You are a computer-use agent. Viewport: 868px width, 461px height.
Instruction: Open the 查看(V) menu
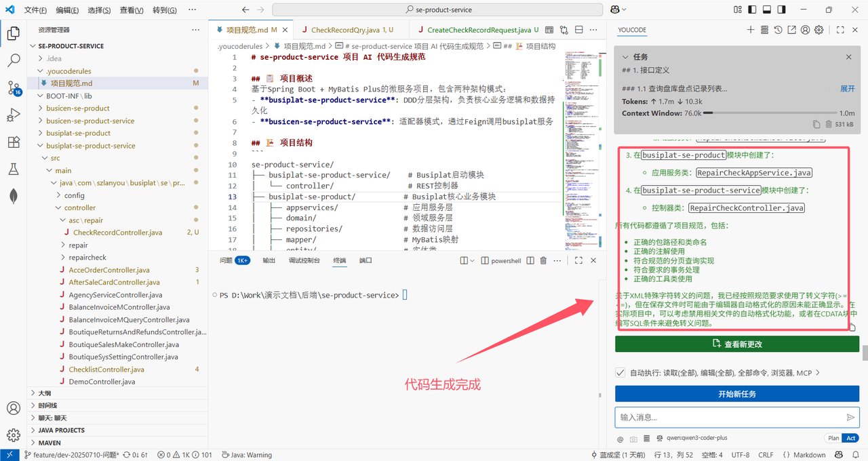click(x=132, y=10)
